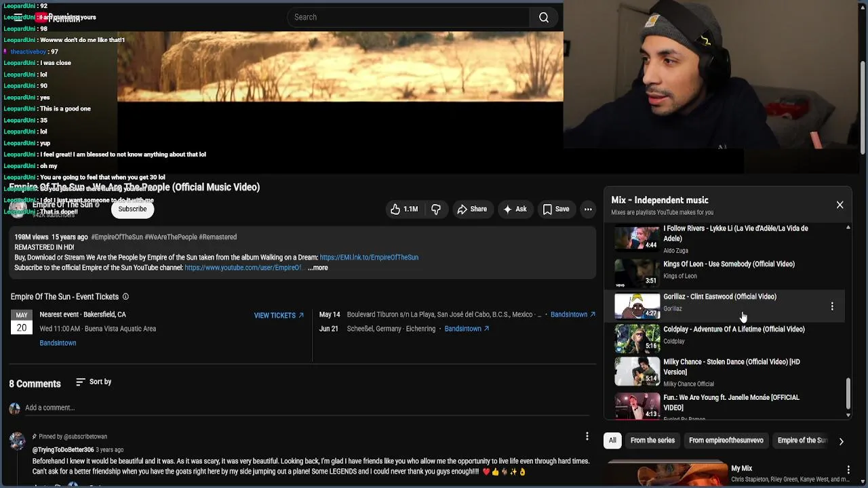Open Bandsintown link for Jun 21 event

[467, 329]
